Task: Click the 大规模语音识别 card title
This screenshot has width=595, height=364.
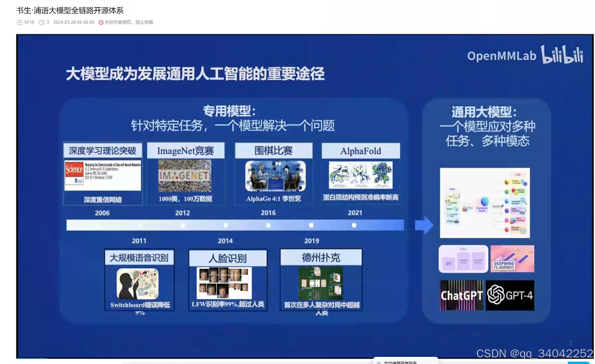Action: (x=139, y=258)
